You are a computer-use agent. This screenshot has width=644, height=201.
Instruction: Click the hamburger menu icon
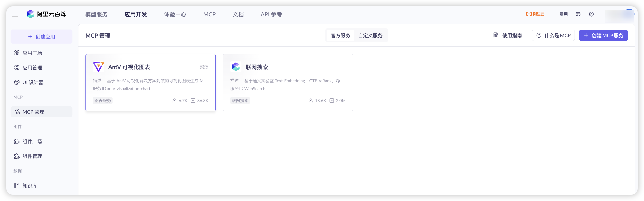(15, 14)
